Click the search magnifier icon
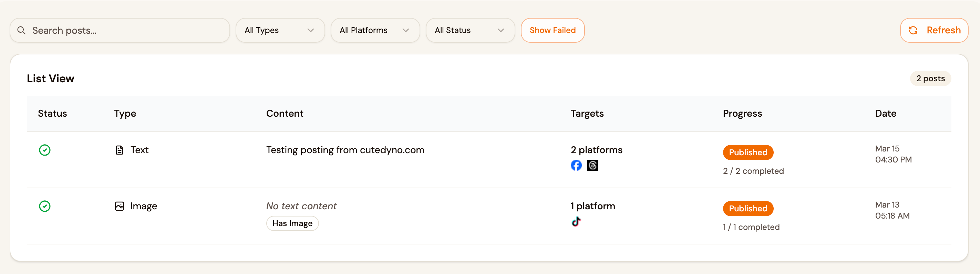Image resolution: width=980 pixels, height=274 pixels. point(22,30)
